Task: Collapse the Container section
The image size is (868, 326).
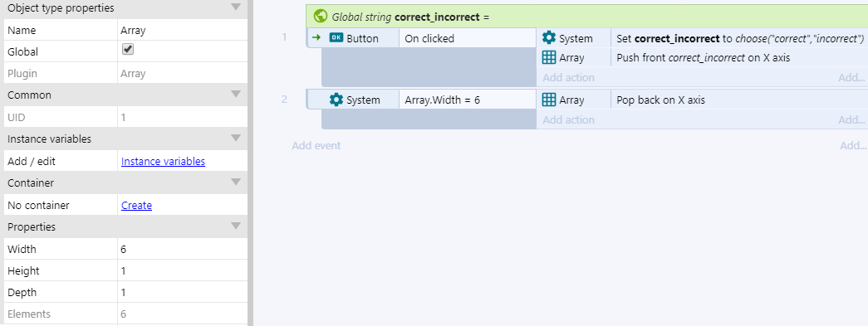Action: (236, 182)
